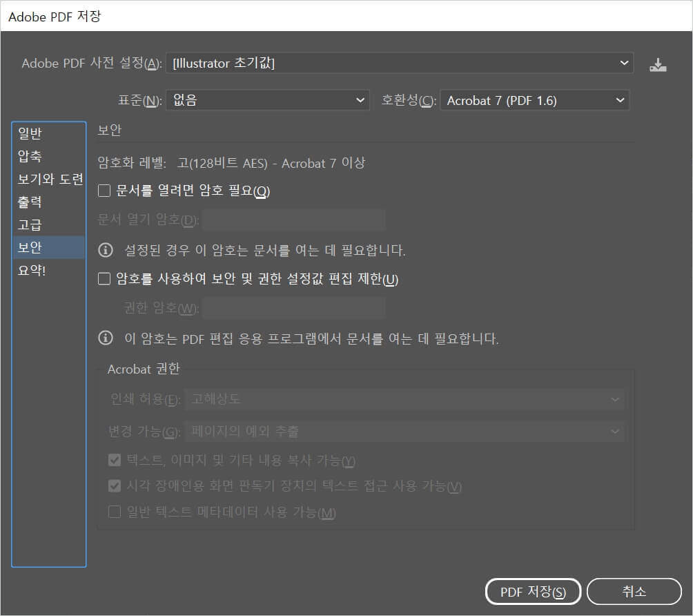
Task: Toggle 시각 장애인용 화면 판독기 접근 checkbox
Action: [x=115, y=486]
